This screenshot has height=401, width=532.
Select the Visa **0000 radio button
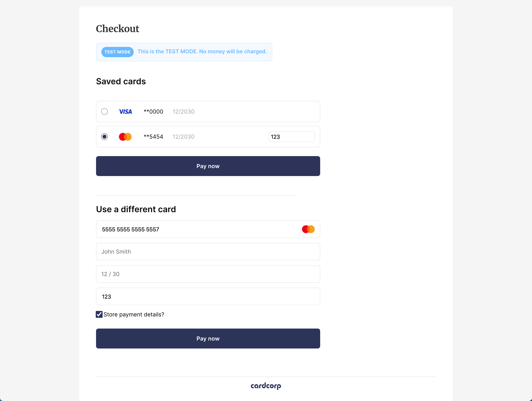coord(104,112)
